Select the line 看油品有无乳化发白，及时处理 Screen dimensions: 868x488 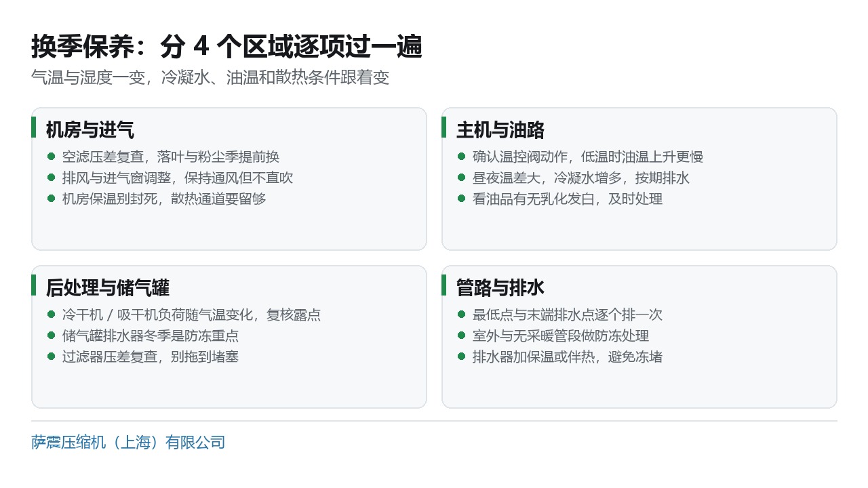tap(568, 199)
